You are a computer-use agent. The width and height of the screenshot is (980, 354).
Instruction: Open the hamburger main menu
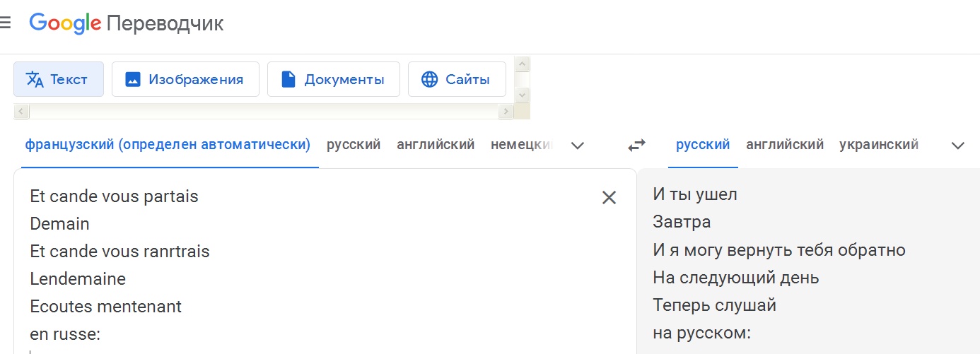[5, 23]
